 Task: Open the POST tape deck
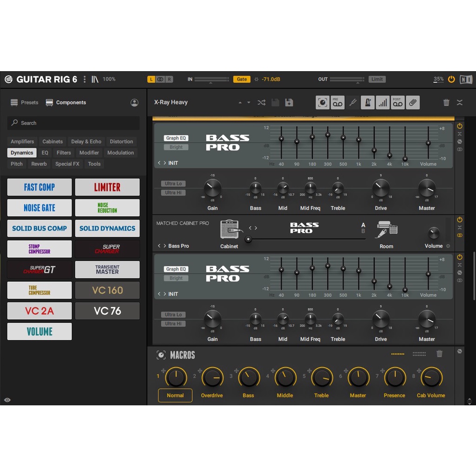point(397,103)
